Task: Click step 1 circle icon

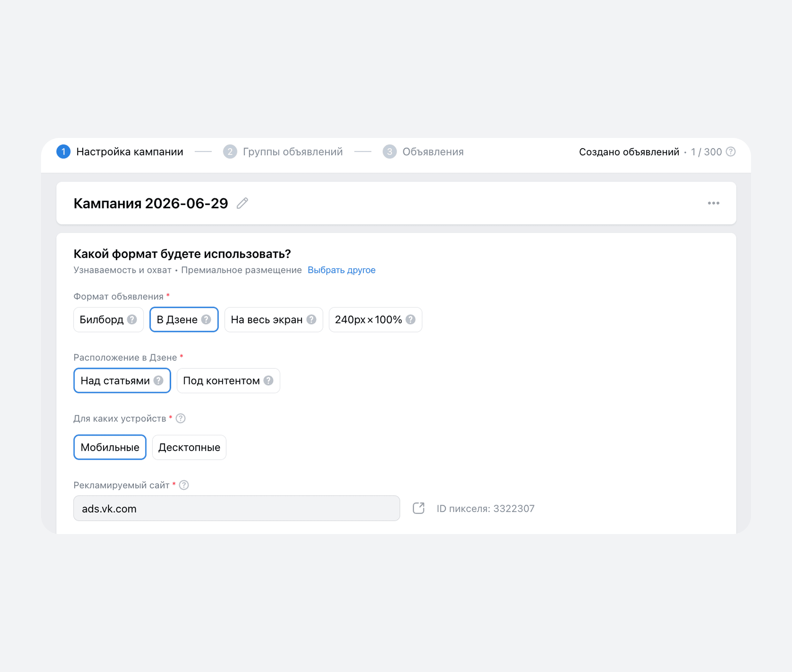Action: 63,152
